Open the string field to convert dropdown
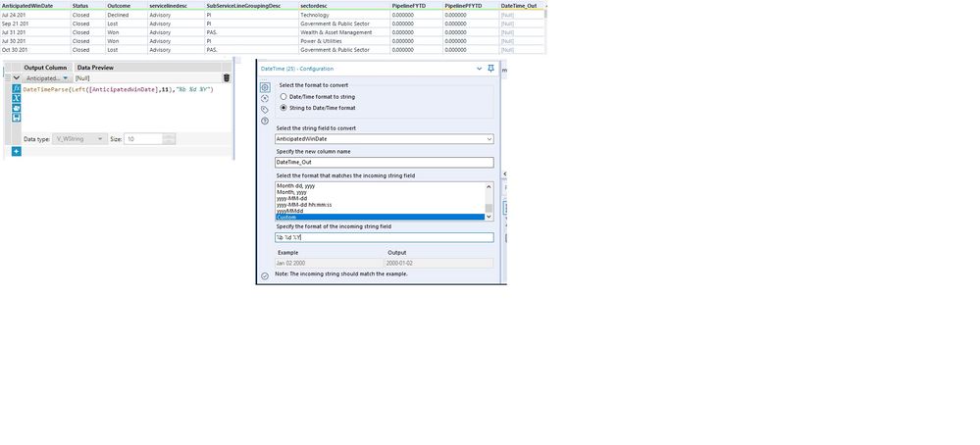Image resolution: width=980 pixels, height=445 pixels. (385, 139)
